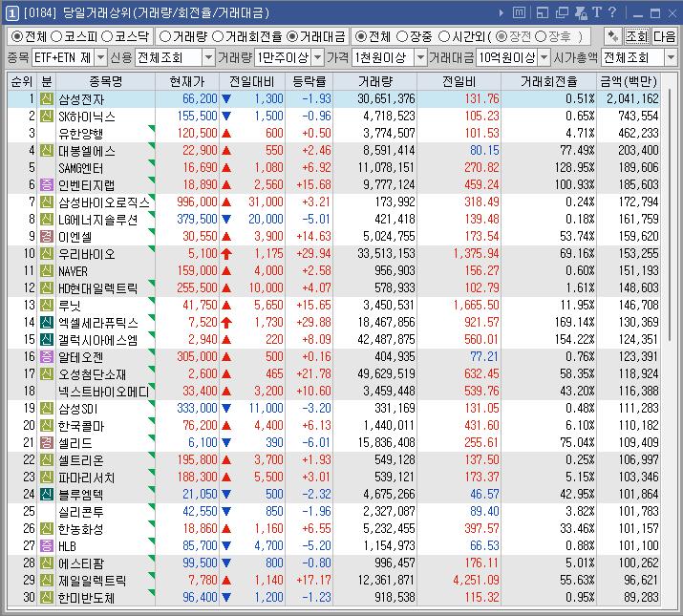The width and height of the screenshot is (683, 616).
Task: Click the 전일대비 column header
Action: pos(252,81)
